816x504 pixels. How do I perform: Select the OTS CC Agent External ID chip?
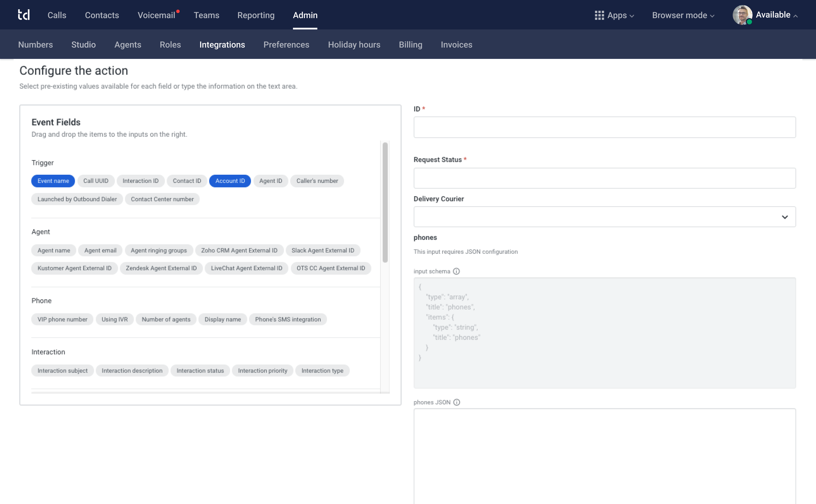coord(331,268)
